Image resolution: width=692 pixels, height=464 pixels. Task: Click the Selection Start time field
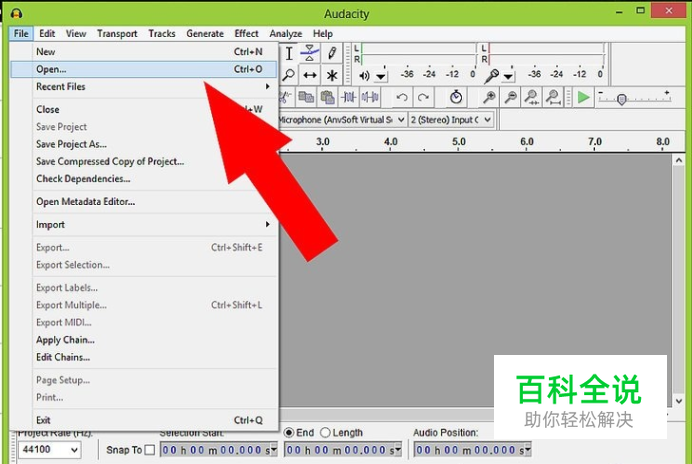(x=219, y=450)
